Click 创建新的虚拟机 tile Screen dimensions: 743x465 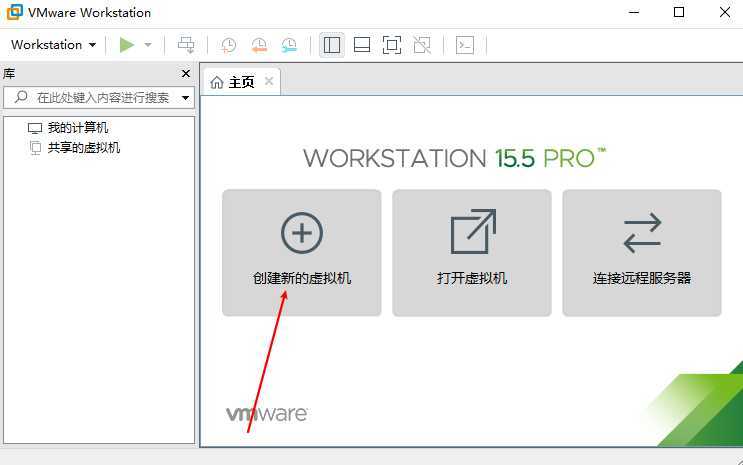(302, 253)
